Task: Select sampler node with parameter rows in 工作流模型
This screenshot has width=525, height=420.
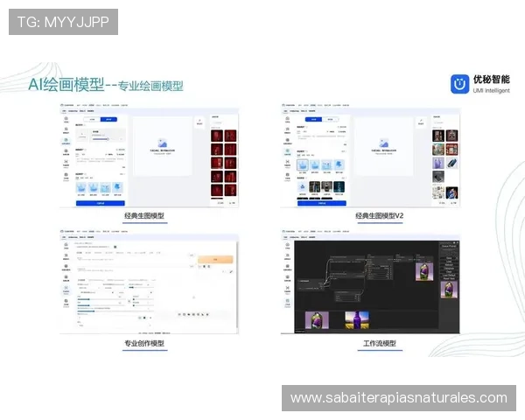Action: [x=379, y=269]
